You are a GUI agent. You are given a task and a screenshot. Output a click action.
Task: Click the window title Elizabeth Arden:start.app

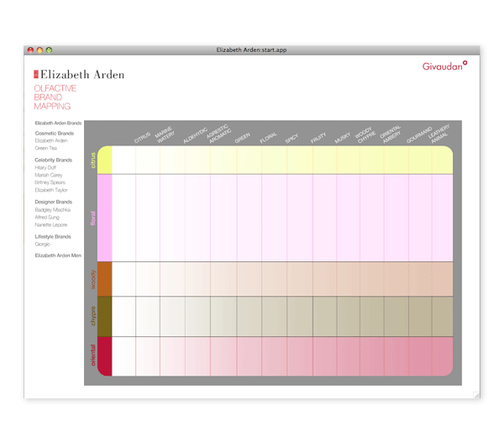(251, 50)
